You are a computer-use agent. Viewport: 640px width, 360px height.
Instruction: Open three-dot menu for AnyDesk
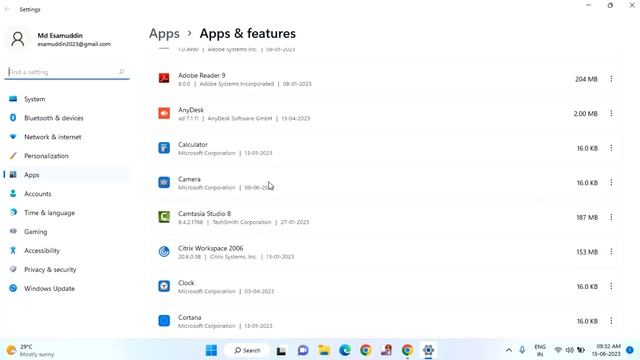pyautogui.click(x=611, y=113)
